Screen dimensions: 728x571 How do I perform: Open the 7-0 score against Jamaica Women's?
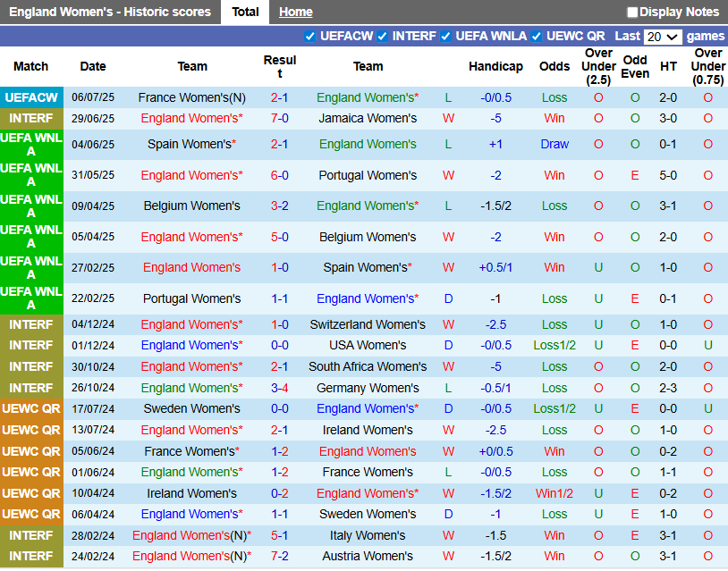click(x=280, y=119)
